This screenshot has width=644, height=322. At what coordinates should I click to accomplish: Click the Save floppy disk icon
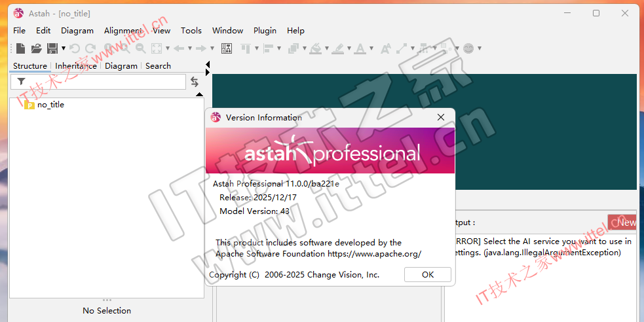tap(52, 48)
